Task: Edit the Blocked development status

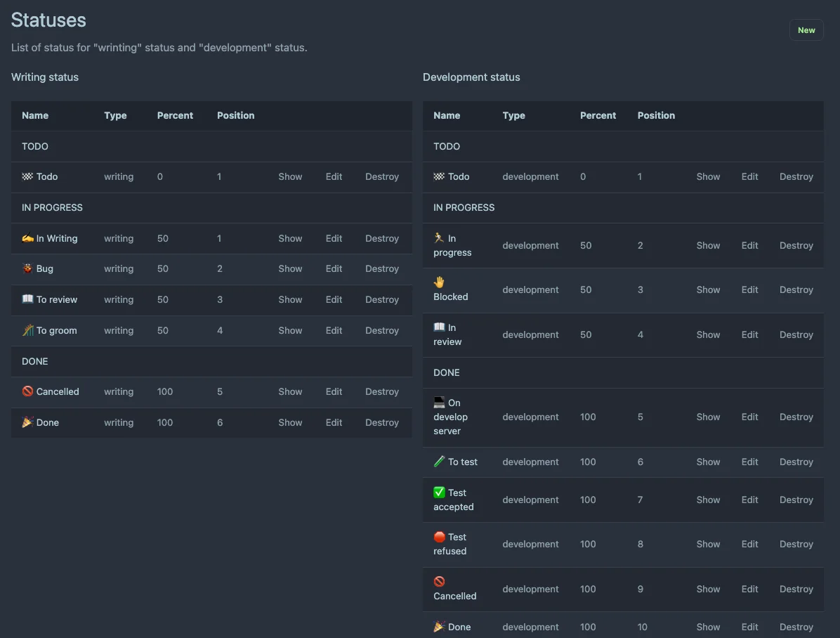Action: (749, 289)
